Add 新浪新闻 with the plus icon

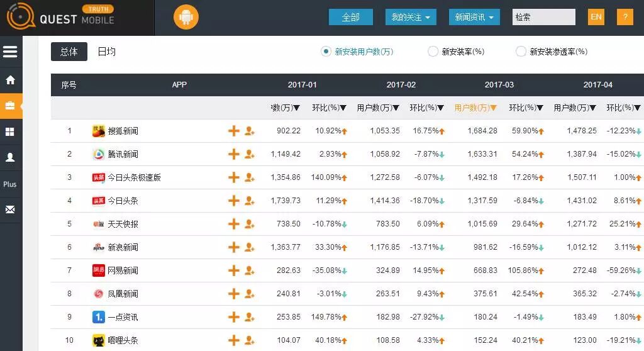[x=234, y=247]
